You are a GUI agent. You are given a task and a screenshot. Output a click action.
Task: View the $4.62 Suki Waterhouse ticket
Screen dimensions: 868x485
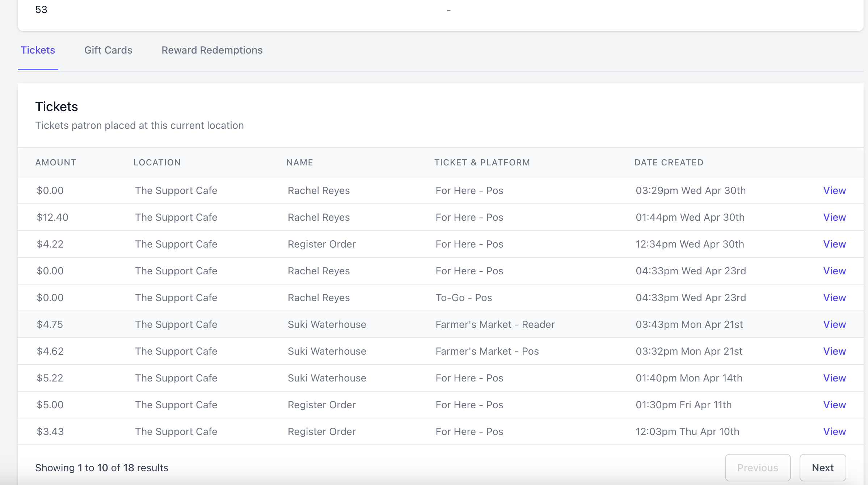click(834, 351)
